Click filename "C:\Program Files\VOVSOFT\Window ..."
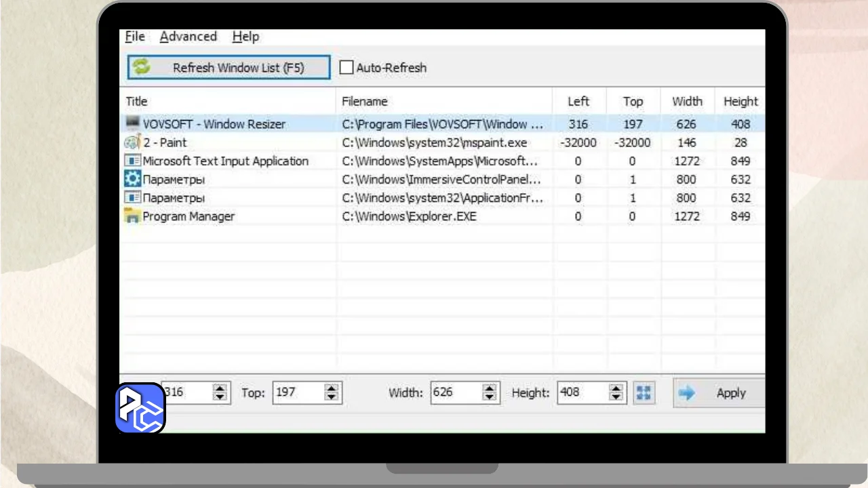The width and height of the screenshot is (868, 488). pyautogui.click(x=443, y=124)
